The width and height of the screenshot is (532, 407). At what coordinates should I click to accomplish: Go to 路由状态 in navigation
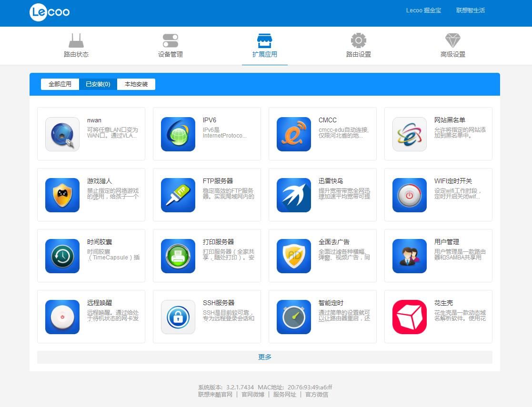tap(76, 46)
